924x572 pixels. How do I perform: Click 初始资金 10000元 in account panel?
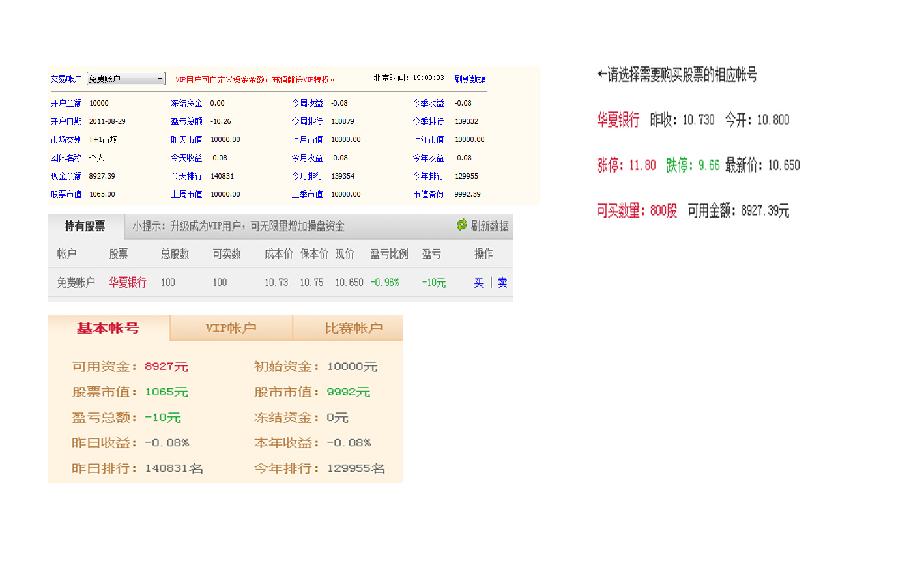click(316, 366)
